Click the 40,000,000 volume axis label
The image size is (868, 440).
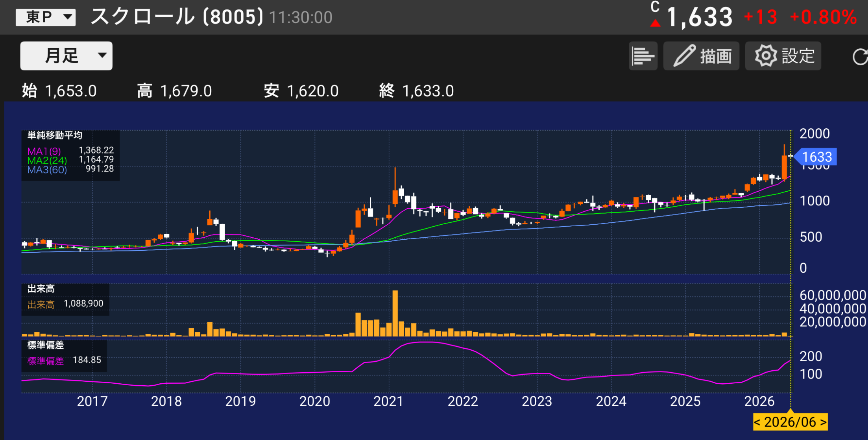(x=833, y=309)
